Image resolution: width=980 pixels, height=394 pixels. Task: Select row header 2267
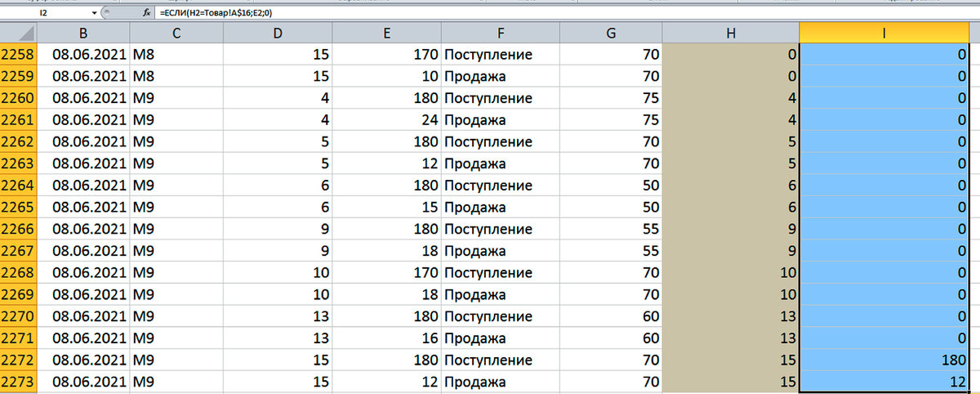18,251
